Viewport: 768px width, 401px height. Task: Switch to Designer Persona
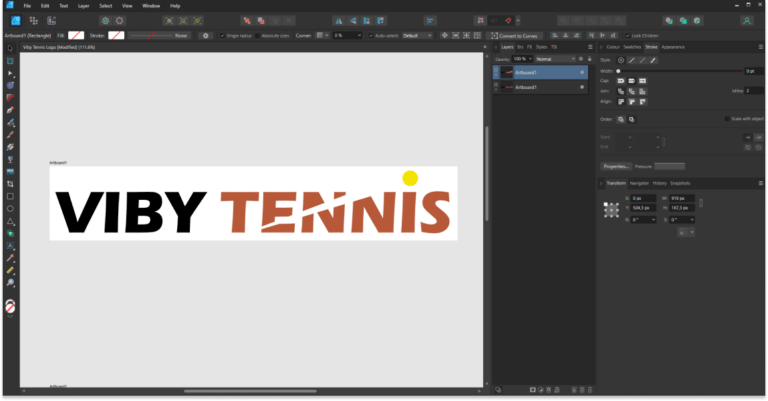point(16,21)
